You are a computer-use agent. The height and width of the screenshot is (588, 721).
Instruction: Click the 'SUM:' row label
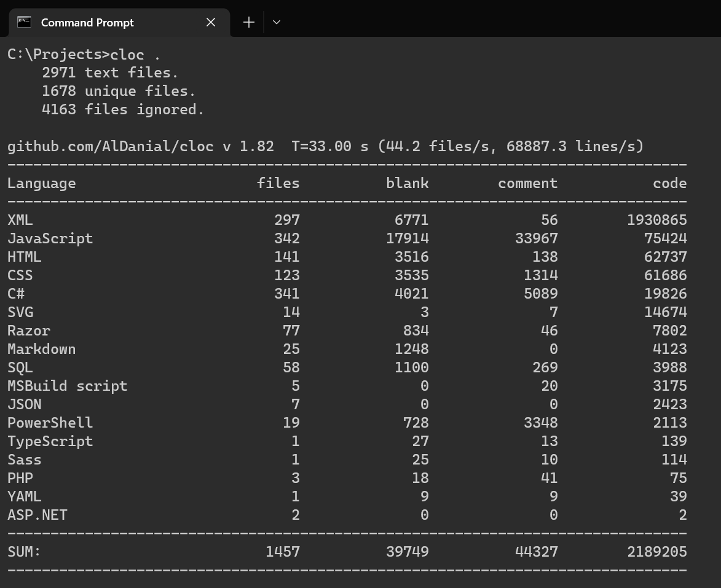[24, 551]
